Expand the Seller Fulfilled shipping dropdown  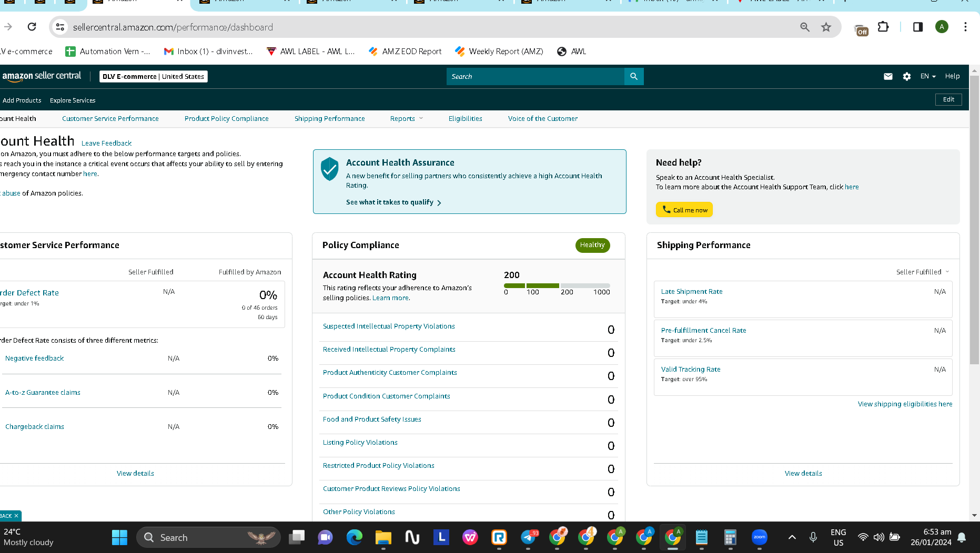pos(923,272)
